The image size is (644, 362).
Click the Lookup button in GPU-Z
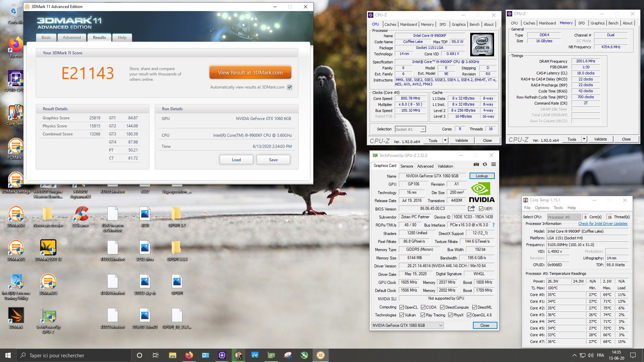point(482,176)
